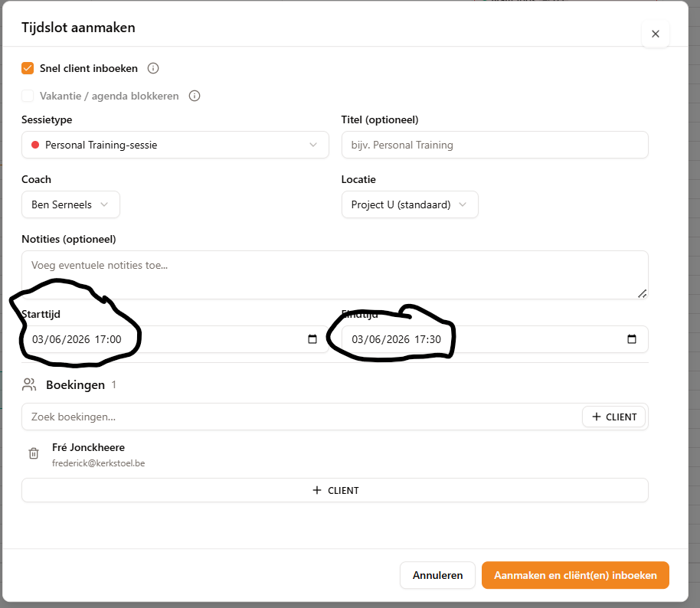The width and height of the screenshot is (700, 608).
Task: Open Locatie Project U dropdown
Action: tap(410, 204)
